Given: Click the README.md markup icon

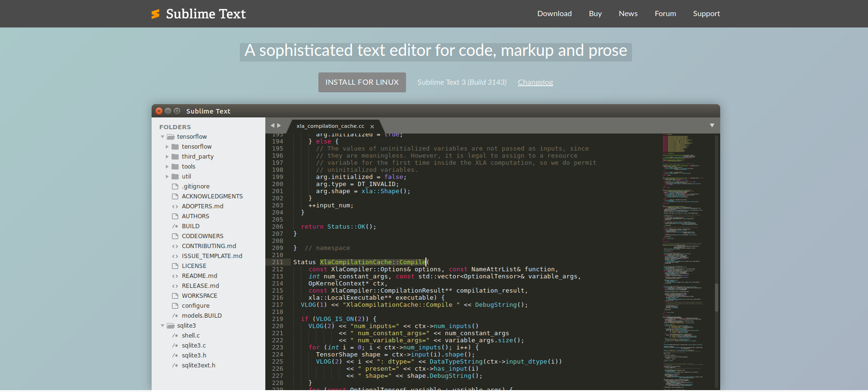Looking at the screenshot, I should click(175, 276).
